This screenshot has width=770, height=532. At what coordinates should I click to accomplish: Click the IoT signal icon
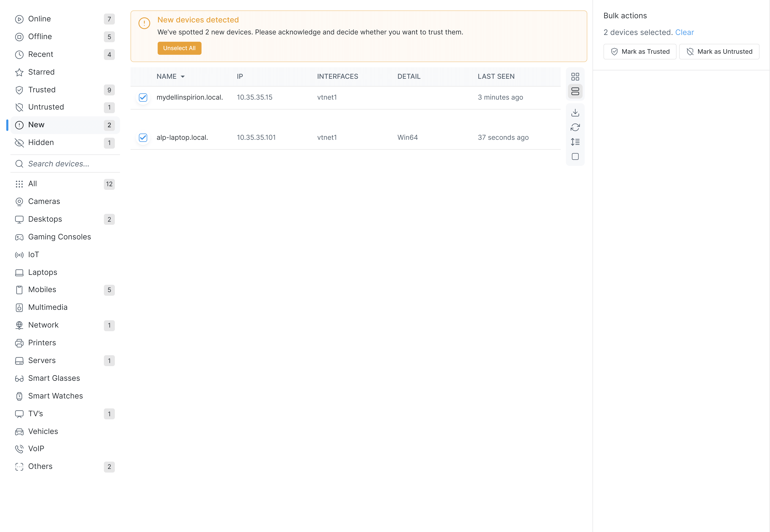pos(19,255)
